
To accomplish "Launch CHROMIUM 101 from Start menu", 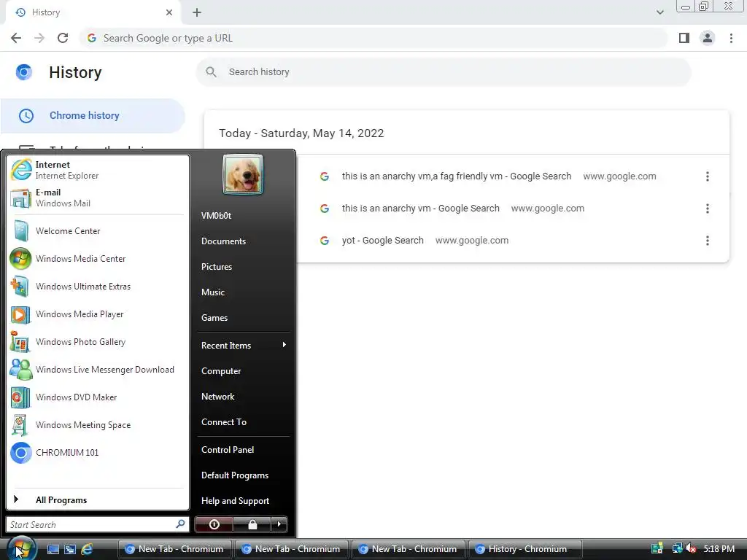I will tap(98, 452).
